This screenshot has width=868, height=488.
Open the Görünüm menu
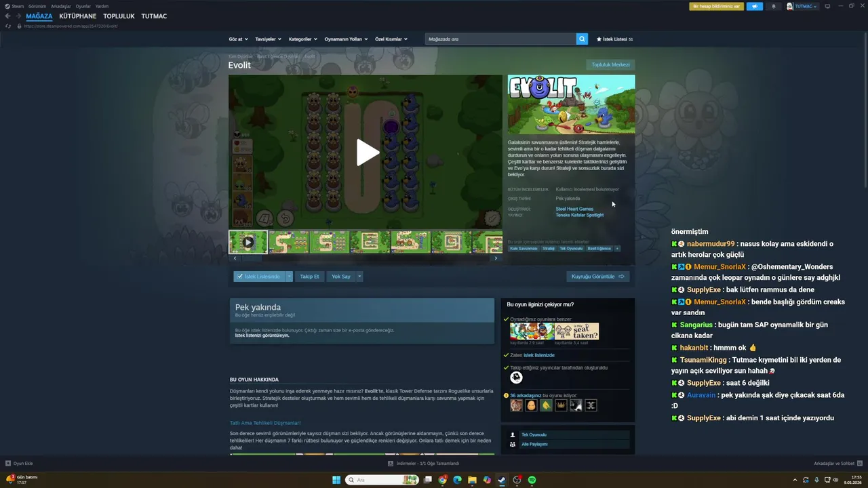pos(37,6)
